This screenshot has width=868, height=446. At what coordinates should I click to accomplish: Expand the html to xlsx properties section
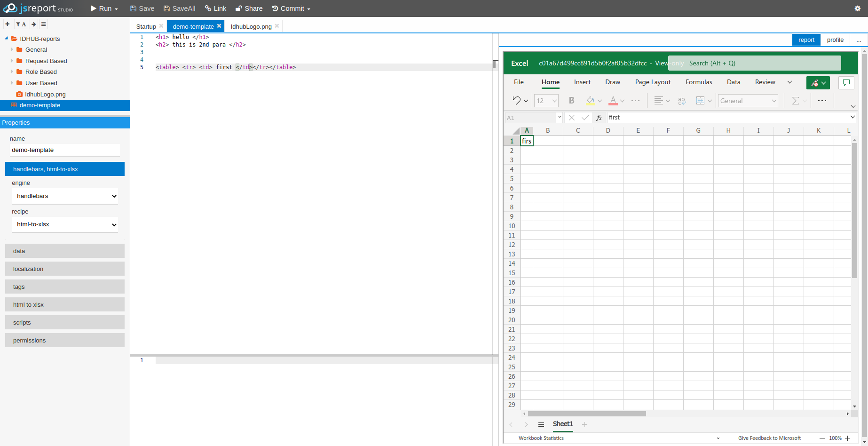65,304
